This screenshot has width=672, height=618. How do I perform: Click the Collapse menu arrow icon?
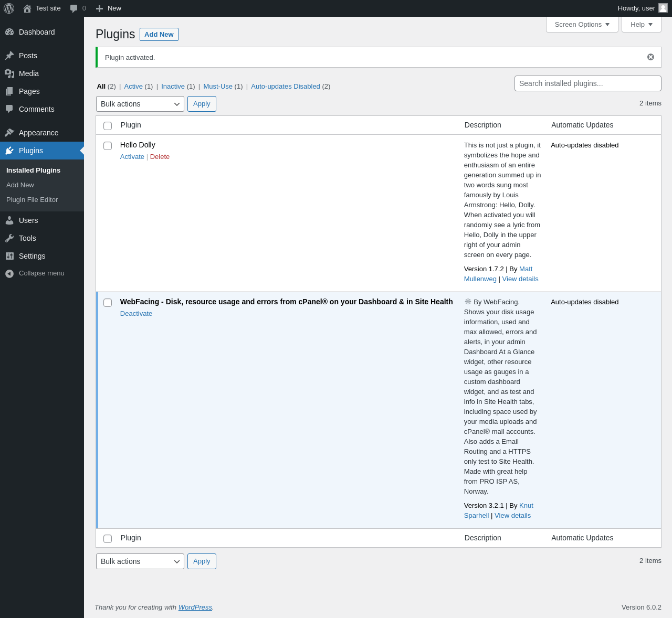tap(9, 274)
